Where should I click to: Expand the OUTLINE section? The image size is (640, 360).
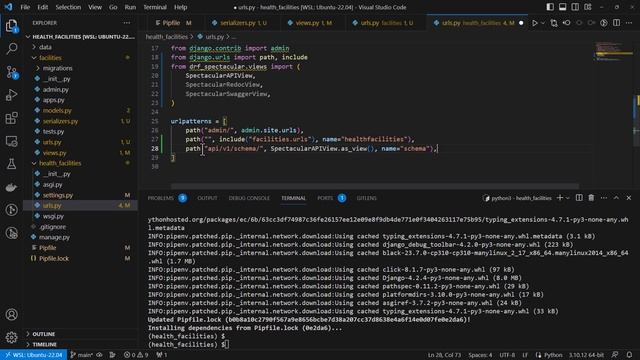pos(44,334)
